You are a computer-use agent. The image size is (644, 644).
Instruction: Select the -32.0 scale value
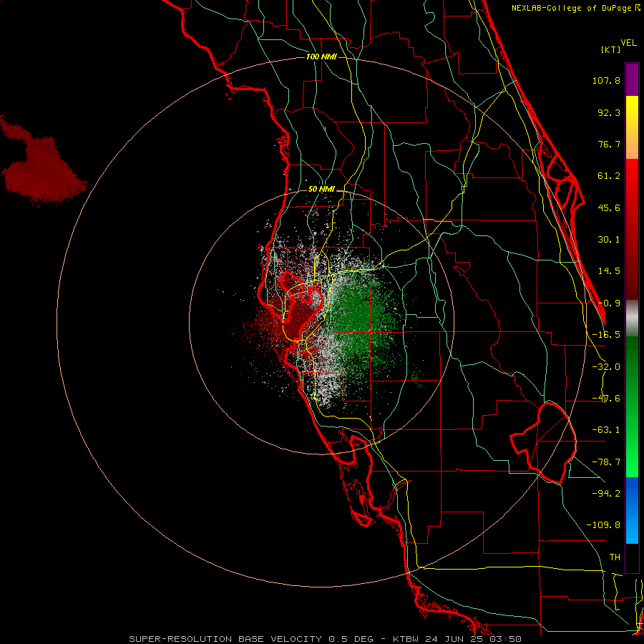606,367
